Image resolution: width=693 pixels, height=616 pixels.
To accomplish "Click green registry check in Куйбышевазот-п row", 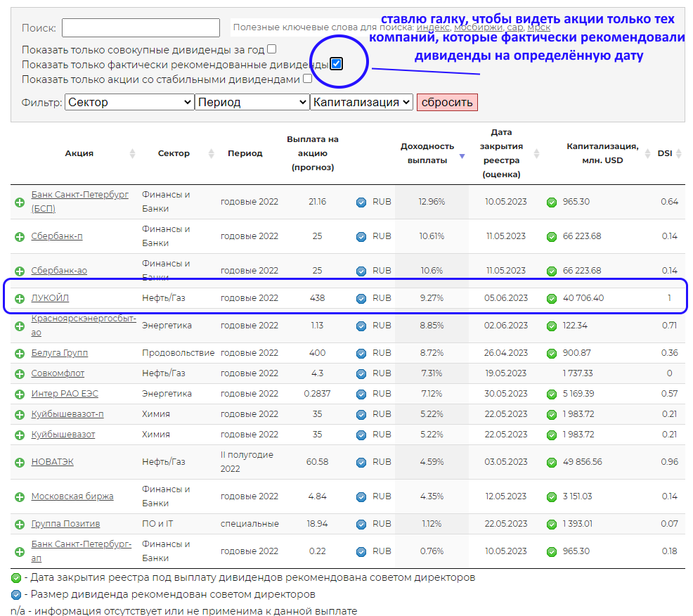I will click(552, 415).
